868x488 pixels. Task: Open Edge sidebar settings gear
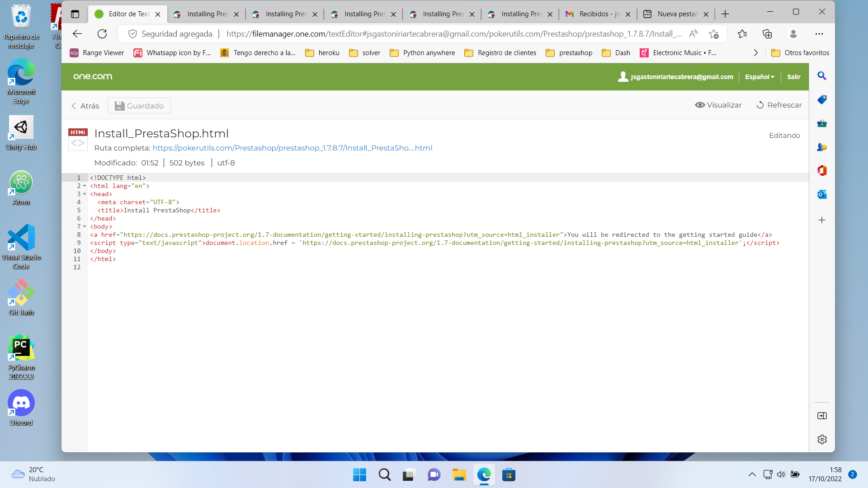[x=822, y=439]
